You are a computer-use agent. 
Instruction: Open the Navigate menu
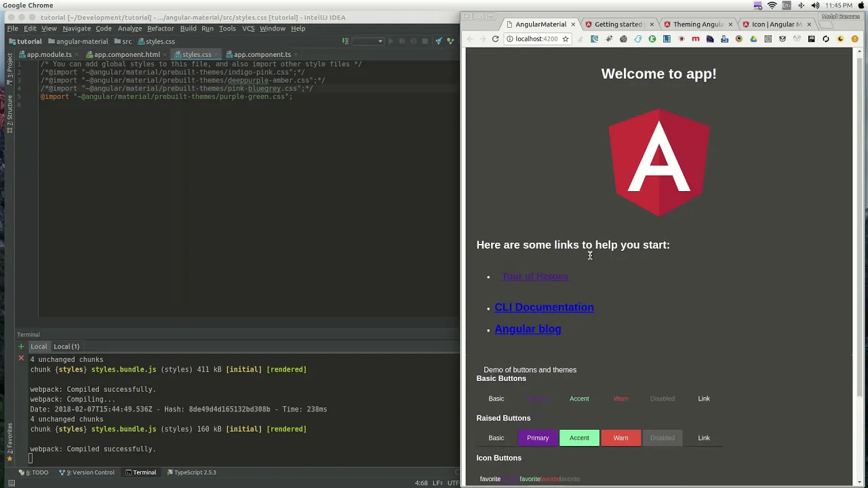tap(77, 28)
